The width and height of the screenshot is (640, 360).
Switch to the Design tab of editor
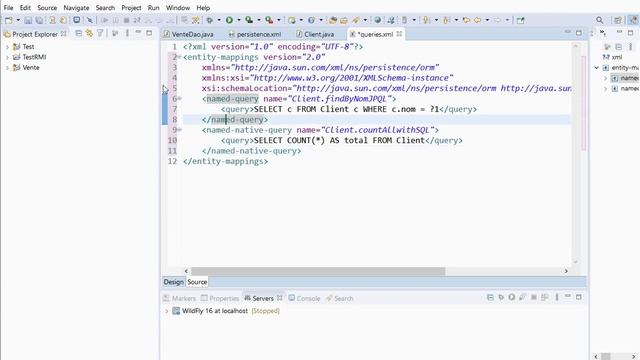(173, 282)
